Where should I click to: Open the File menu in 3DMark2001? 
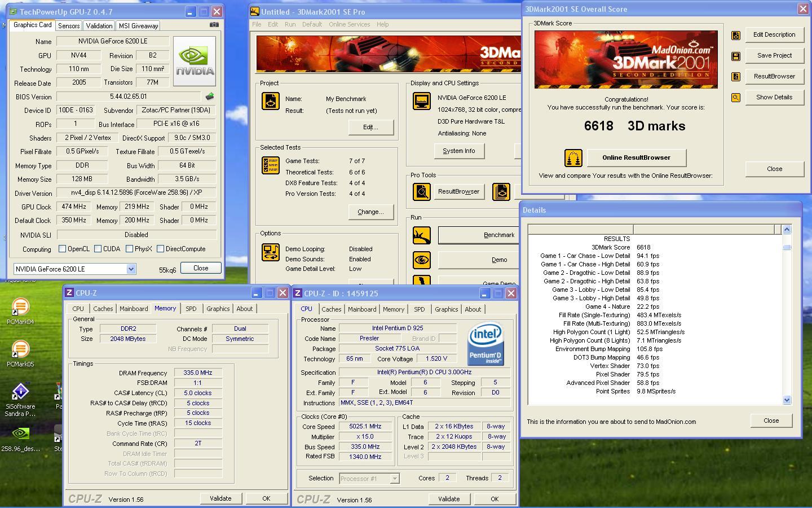257,24
